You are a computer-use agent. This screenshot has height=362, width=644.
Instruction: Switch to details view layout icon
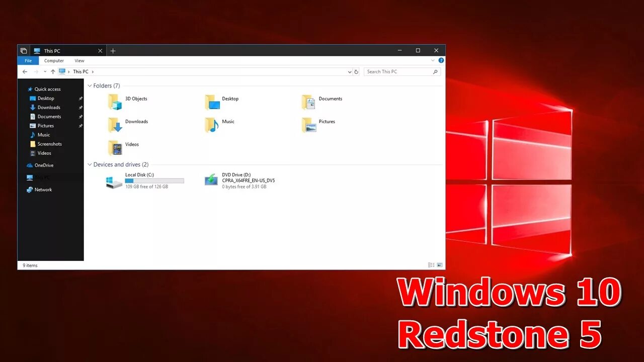click(x=431, y=265)
